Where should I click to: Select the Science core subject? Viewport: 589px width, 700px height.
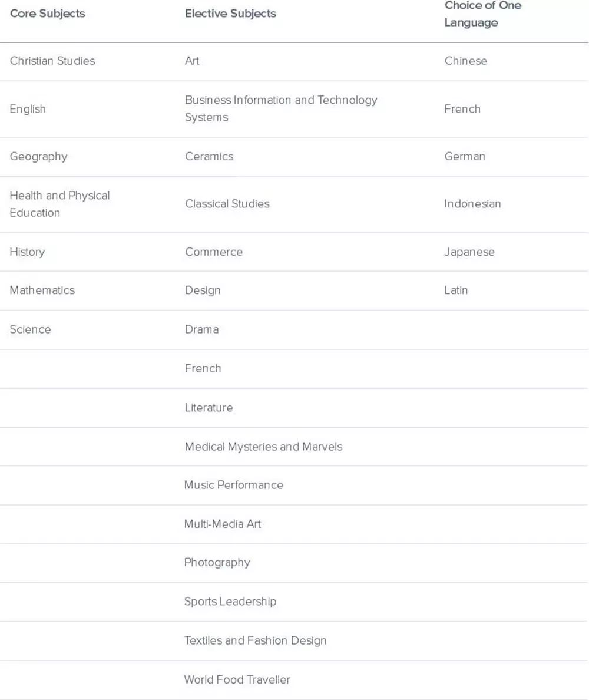tap(30, 329)
